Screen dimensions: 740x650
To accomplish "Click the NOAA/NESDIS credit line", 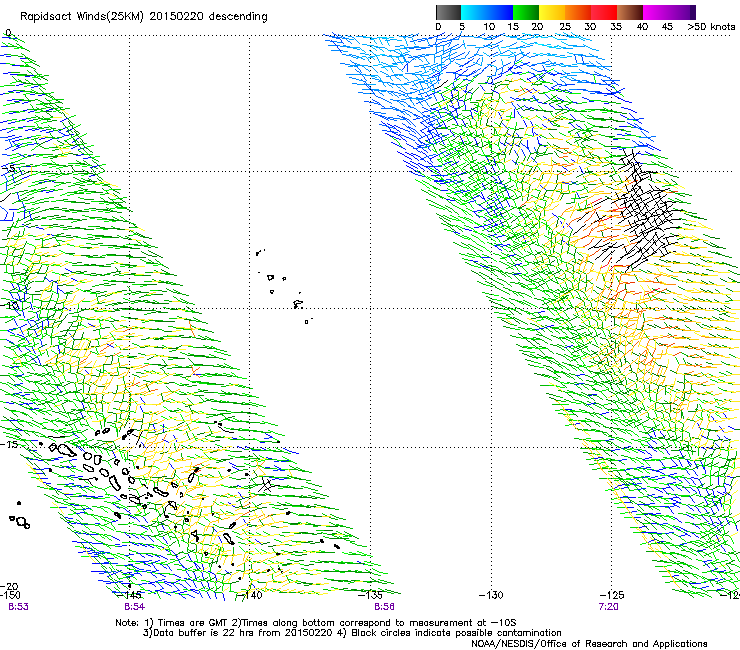I will [589, 644].
